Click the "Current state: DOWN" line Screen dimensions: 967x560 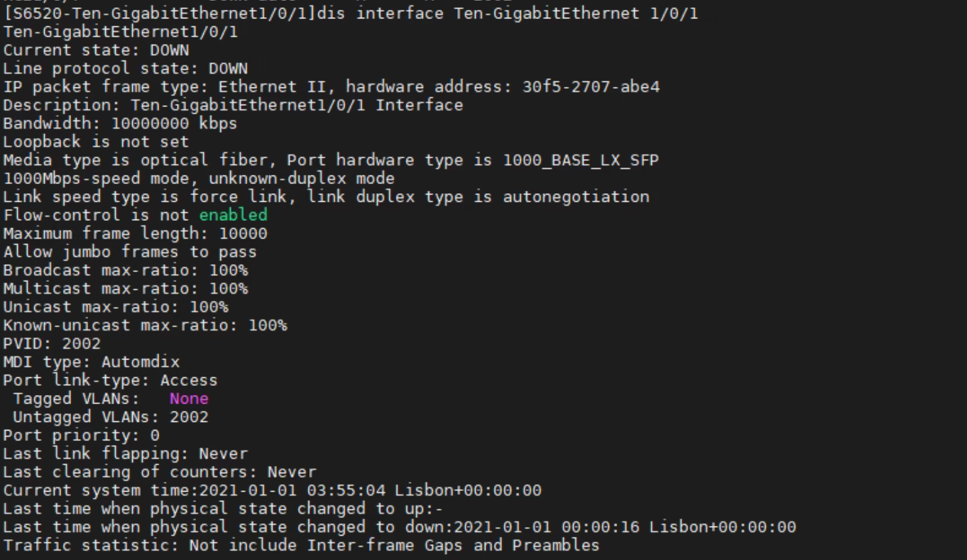[x=96, y=50]
